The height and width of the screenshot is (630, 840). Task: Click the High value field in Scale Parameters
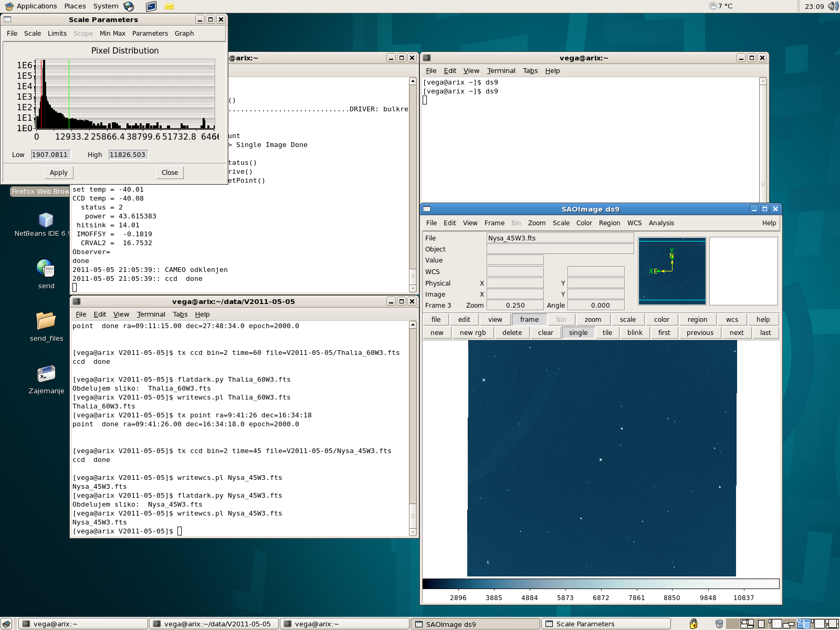coord(128,154)
